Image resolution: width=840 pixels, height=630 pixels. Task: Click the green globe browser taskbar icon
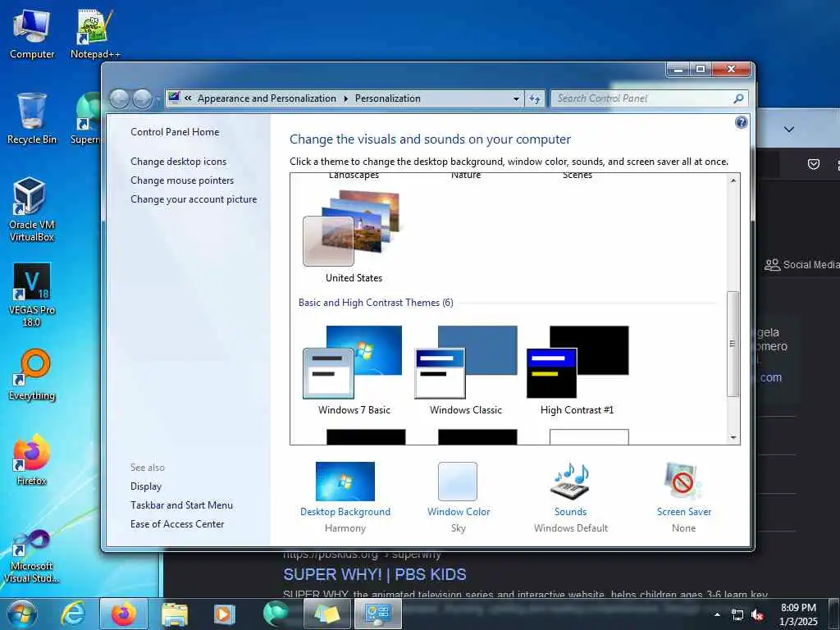pyautogui.click(x=276, y=614)
